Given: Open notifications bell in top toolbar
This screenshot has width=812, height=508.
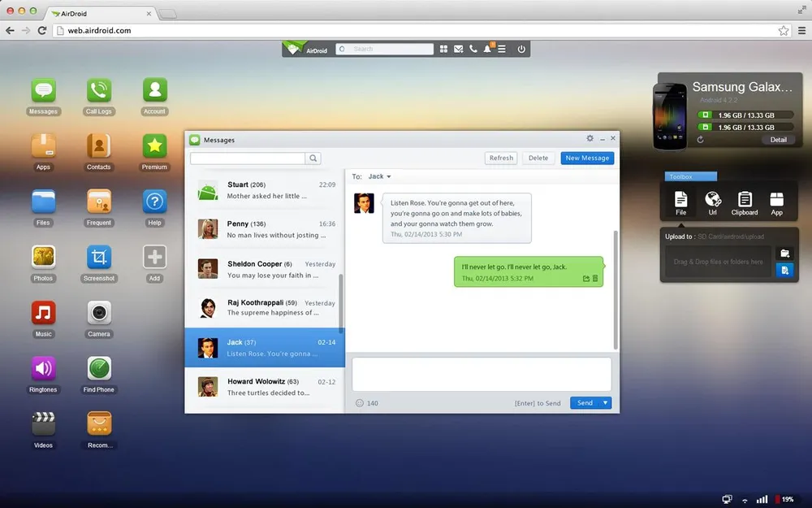Looking at the screenshot, I should tap(487, 49).
